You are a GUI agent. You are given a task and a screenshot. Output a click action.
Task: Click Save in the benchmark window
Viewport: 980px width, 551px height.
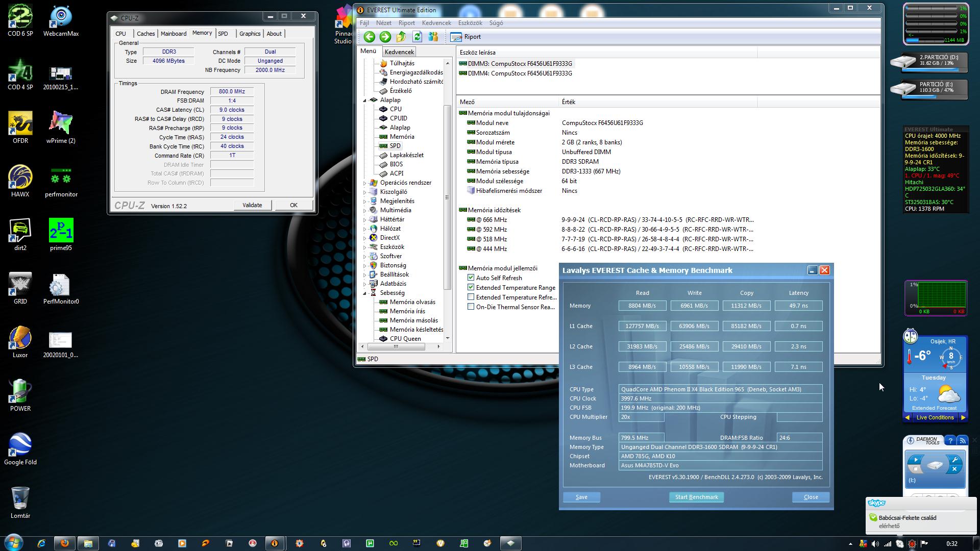click(x=581, y=497)
